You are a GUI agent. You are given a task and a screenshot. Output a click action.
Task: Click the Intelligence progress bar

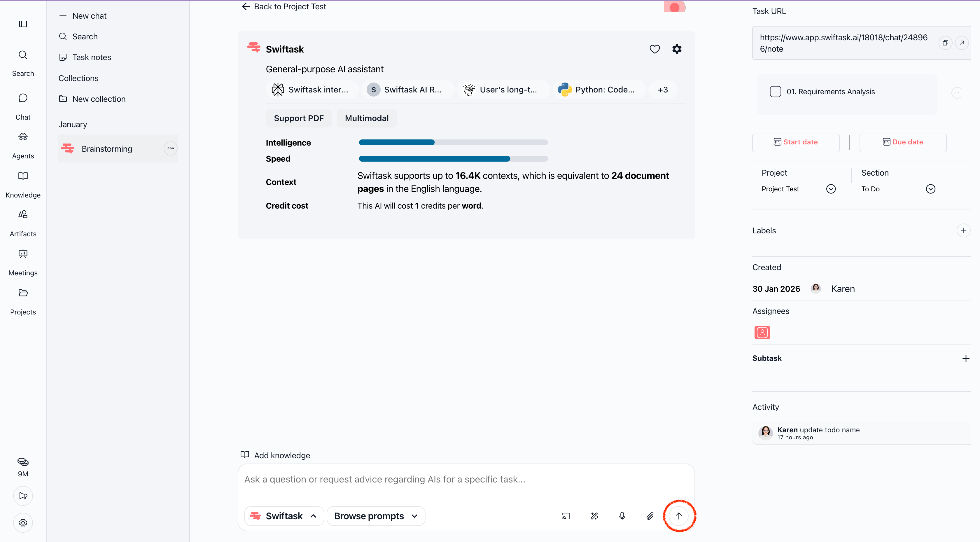pos(453,142)
